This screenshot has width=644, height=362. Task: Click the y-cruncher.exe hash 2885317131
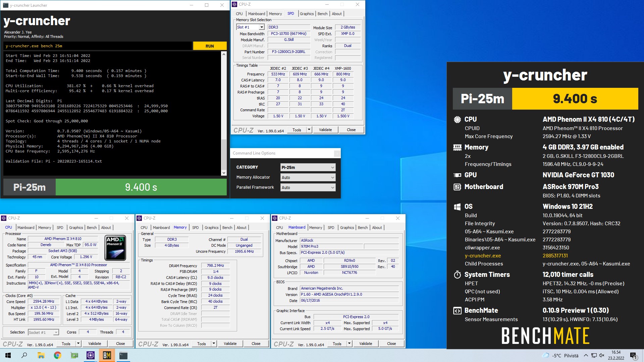pyautogui.click(x=555, y=256)
